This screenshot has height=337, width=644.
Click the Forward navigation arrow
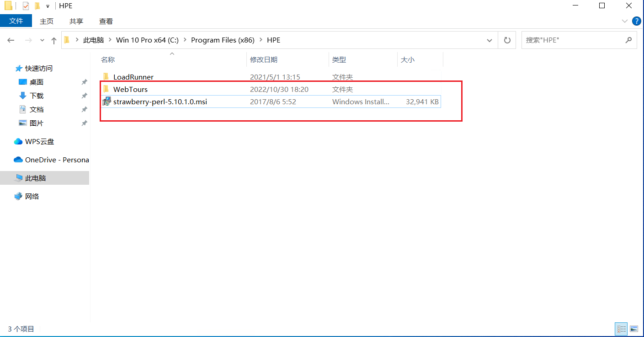(28, 40)
